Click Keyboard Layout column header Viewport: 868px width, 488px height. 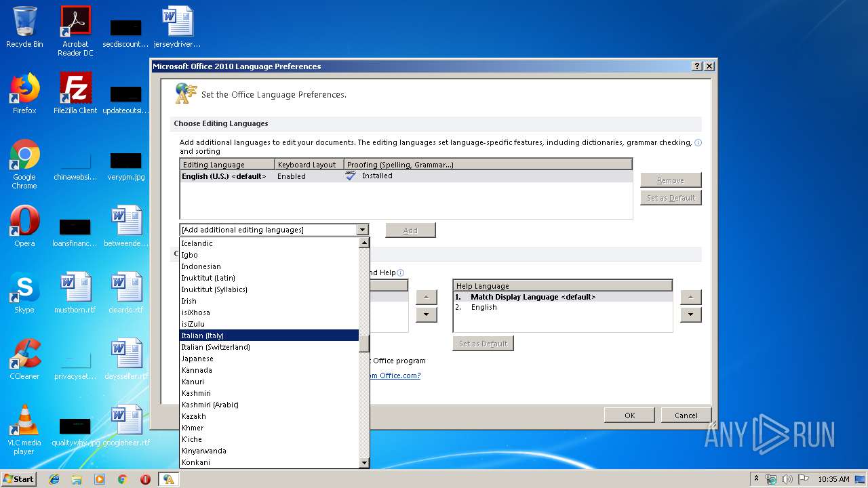pos(310,165)
